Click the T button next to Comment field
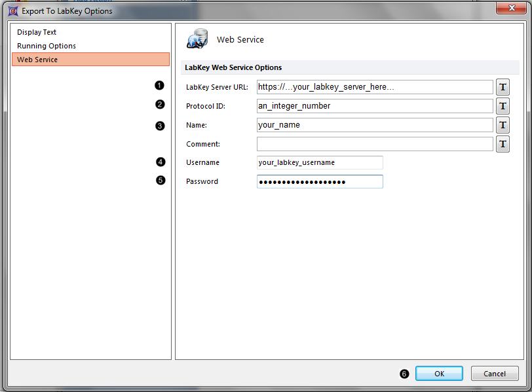This screenshot has width=532, height=392. 503,144
